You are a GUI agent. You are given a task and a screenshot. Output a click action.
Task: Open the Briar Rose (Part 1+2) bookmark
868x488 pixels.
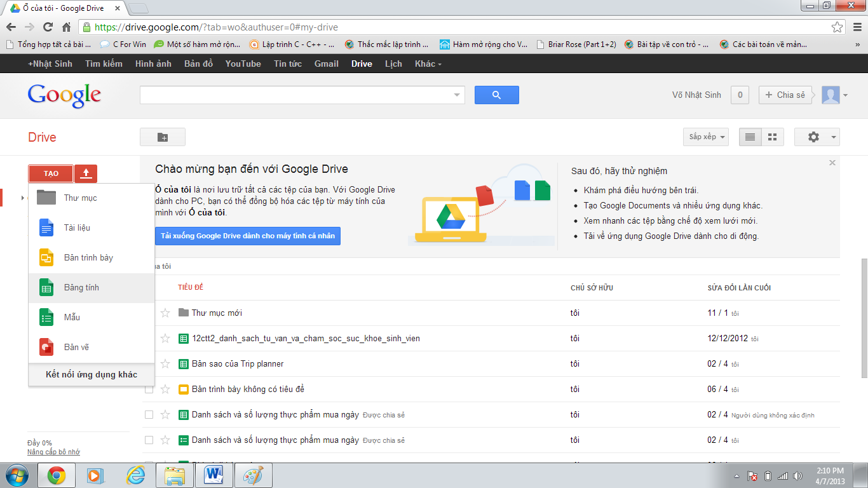[x=577, y=44]
